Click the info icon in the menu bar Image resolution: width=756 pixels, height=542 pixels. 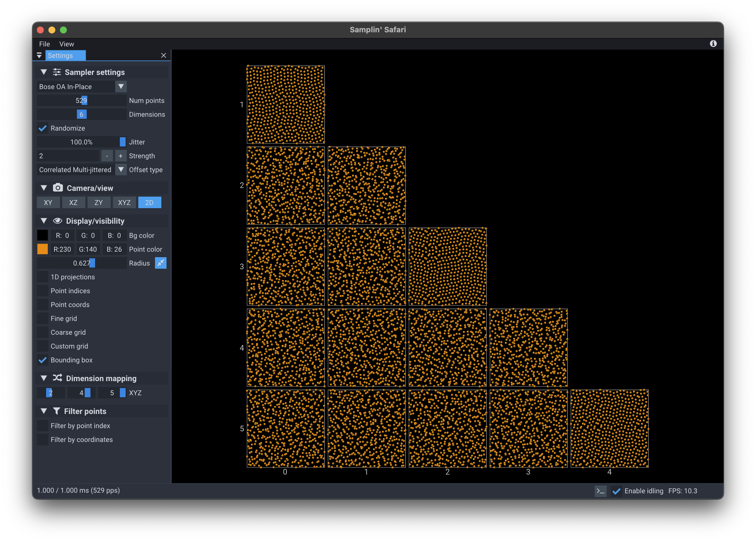pyautogui.click(x=713, y=44)
